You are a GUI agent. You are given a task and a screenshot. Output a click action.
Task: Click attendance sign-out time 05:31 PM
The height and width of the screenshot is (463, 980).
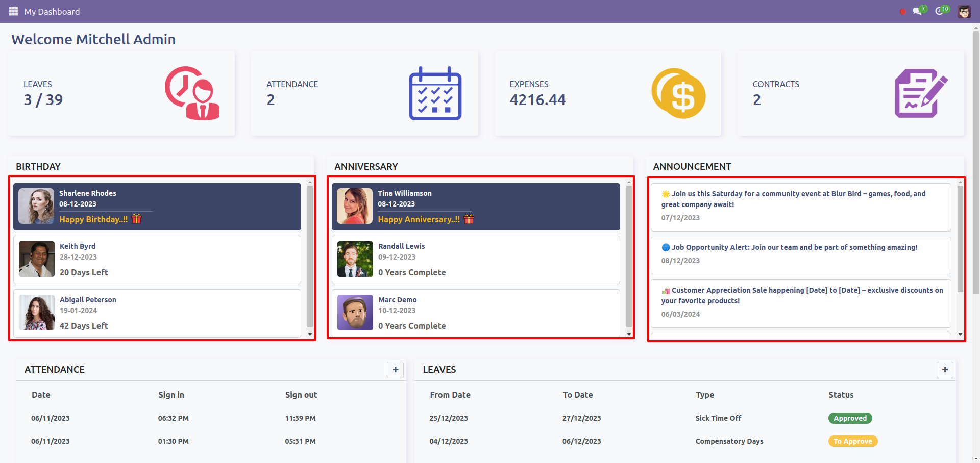[x=300, y=441]
